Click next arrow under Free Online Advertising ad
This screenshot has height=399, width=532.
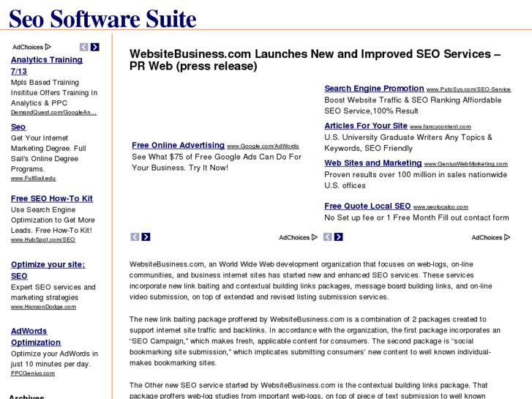pyautogui.click(x=146, y=236)
